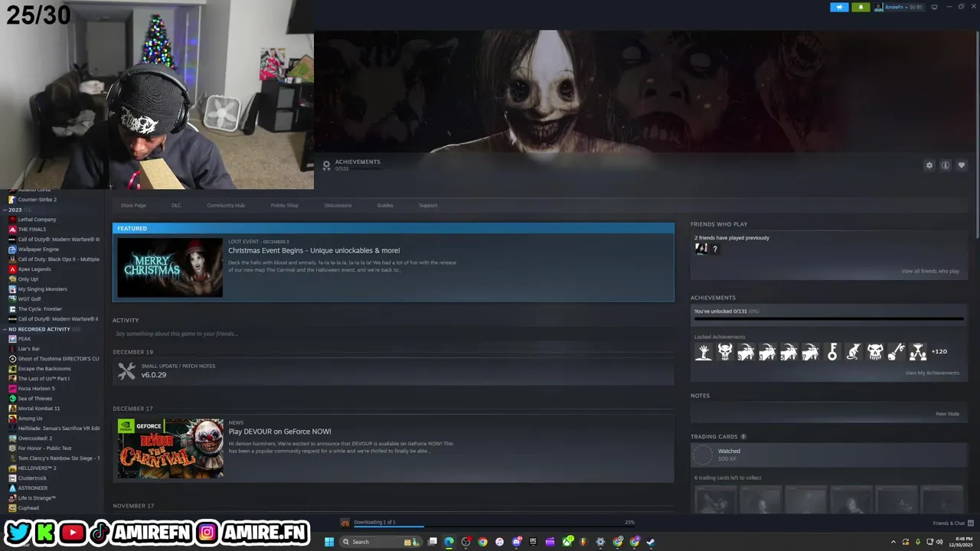Open the game settings gear icon
Image resolution: width=980 pixels, height=551 pixels.
(x=929, y=165)
